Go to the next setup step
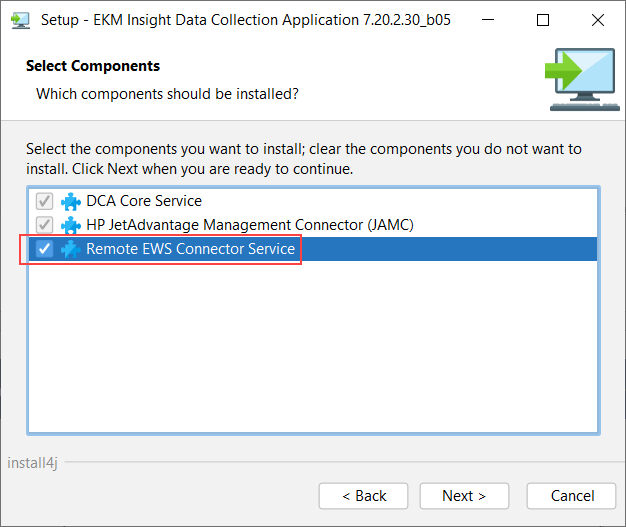This screenshot has height=527, width=626. click(464, 496)
